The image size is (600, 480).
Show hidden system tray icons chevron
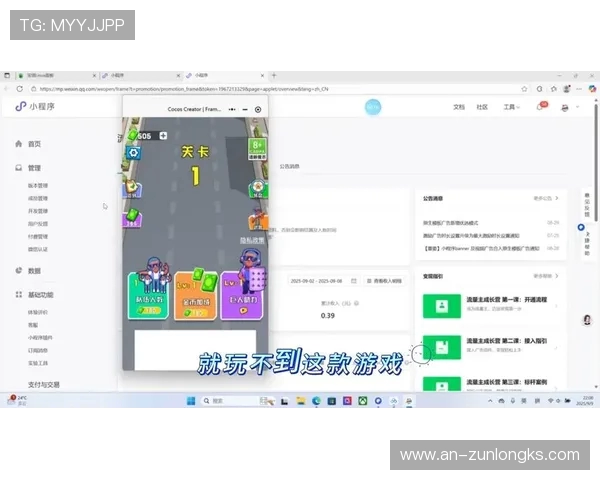[x=490, y=401]
